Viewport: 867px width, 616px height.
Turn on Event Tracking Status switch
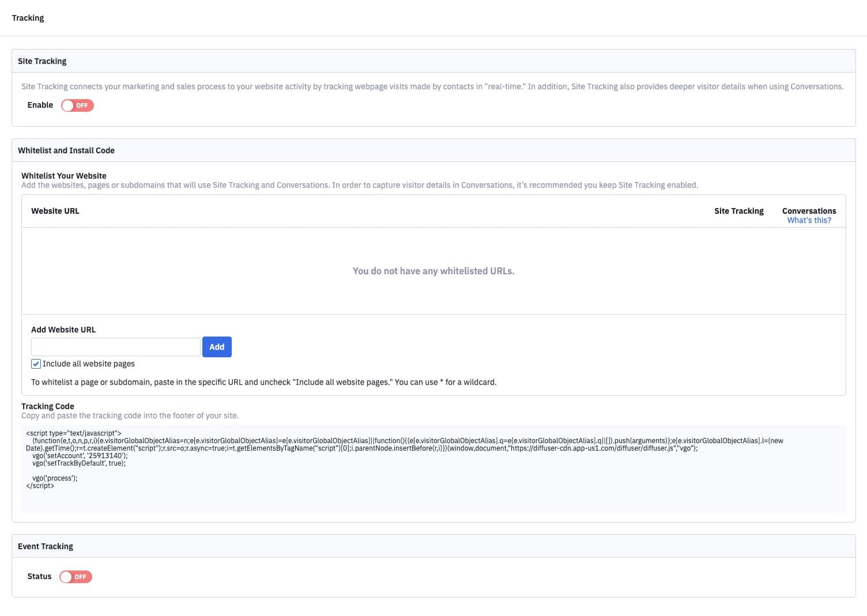76,577
